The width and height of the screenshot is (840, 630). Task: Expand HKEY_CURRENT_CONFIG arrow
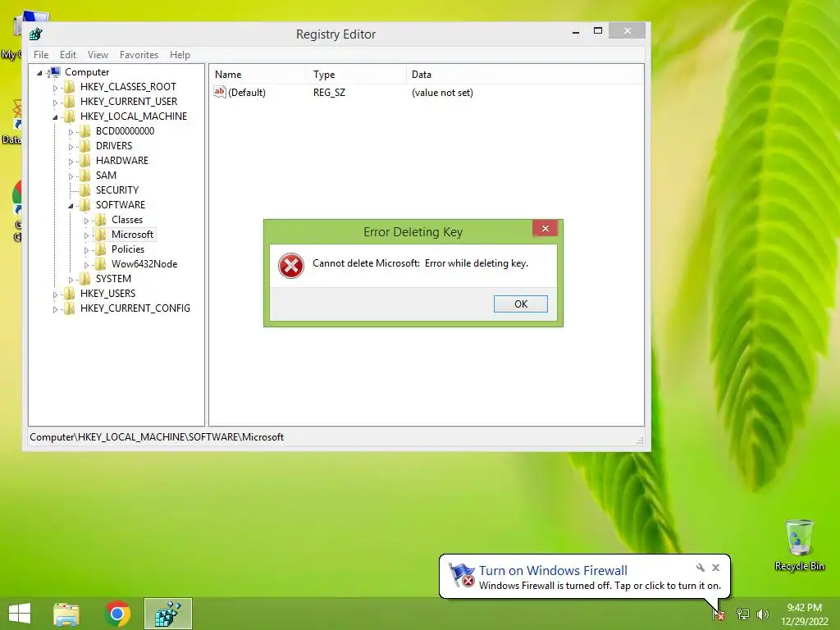55,309
